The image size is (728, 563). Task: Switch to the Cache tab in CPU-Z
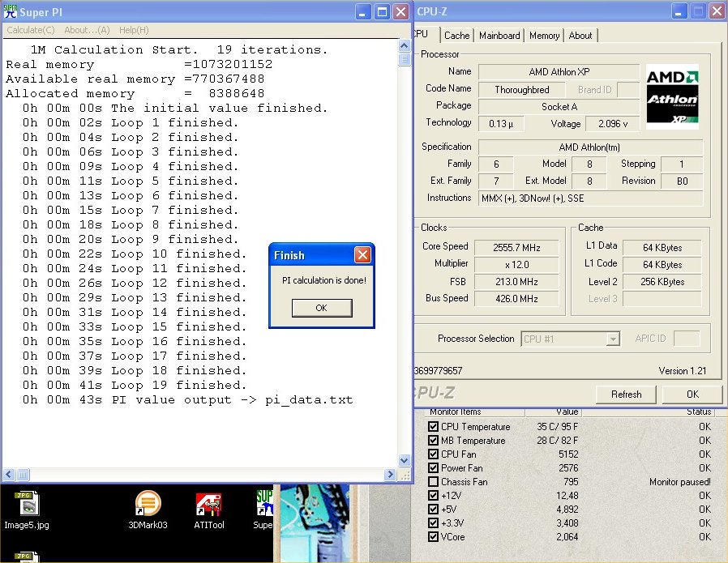457,36
